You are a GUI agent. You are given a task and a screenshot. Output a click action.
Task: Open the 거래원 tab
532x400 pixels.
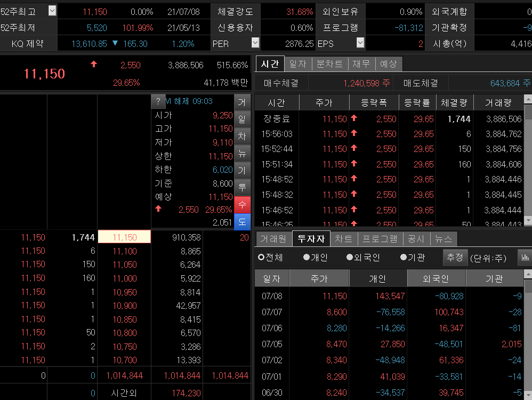pyautogui.click(x=273, y=239)
